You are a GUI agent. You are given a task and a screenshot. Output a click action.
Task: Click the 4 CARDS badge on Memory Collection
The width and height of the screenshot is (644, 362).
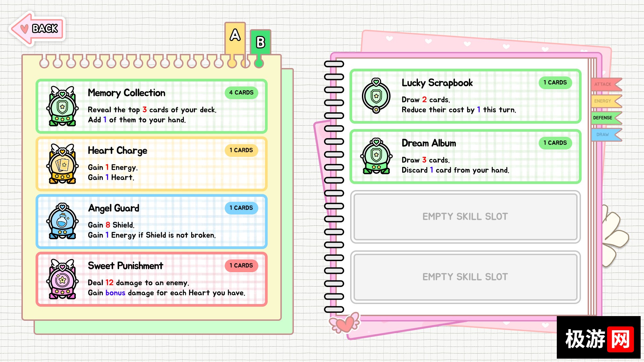241,93
